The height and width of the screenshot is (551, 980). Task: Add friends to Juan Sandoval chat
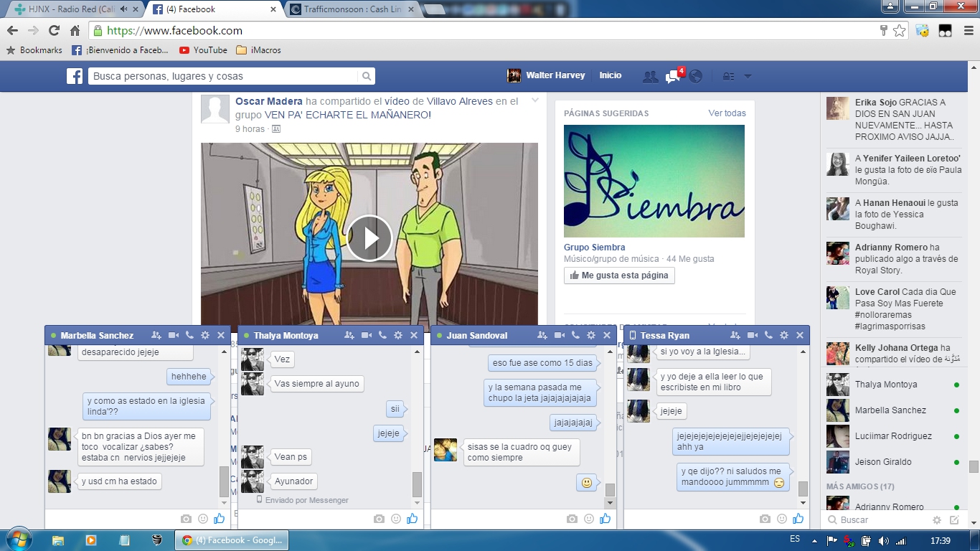point(542,335)
